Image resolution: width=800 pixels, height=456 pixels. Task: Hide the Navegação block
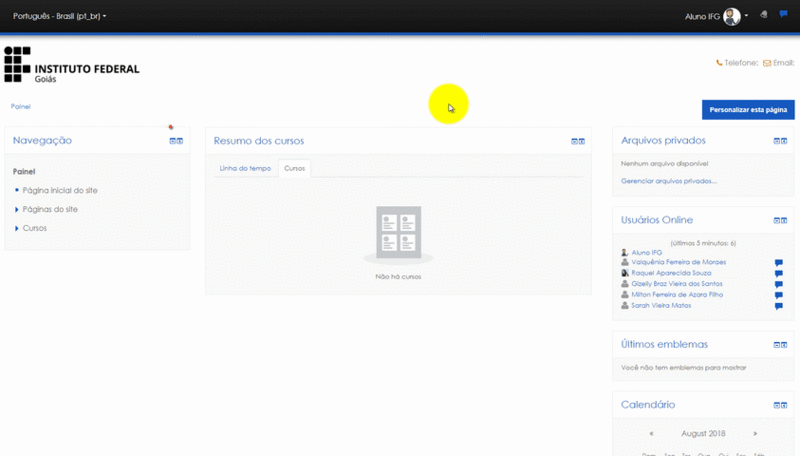(172, 141)
